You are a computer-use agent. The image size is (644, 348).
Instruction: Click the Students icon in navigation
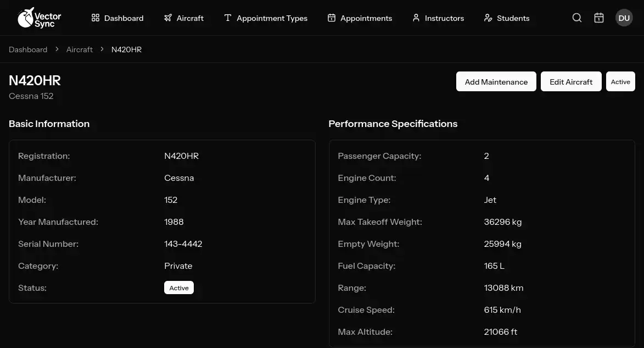coord(488,18)
